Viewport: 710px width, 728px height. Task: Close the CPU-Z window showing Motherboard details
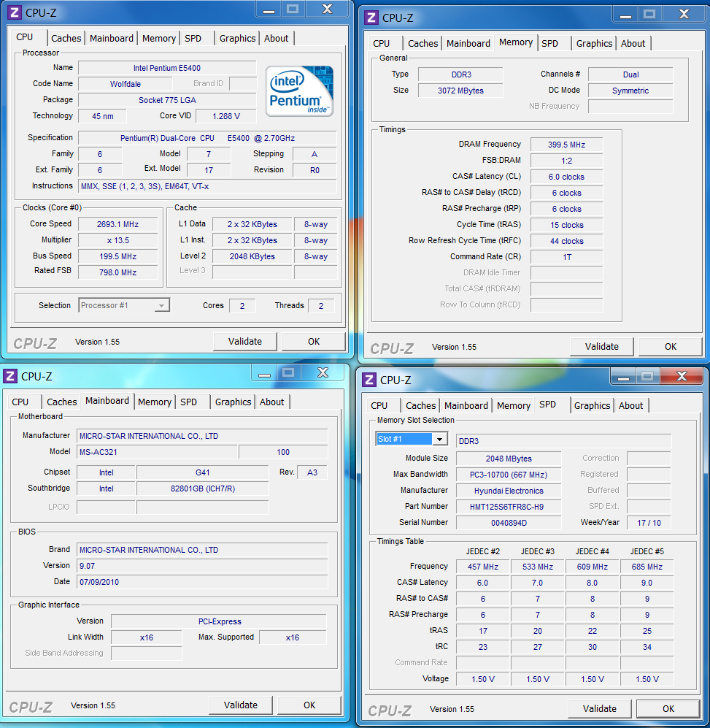click(x=322, y=372)
